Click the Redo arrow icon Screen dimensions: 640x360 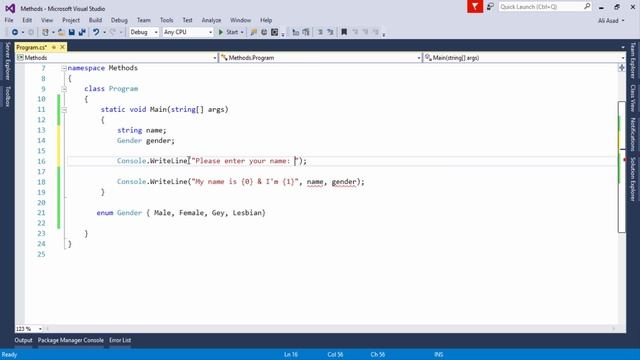pyautogui.click(x=113, y=32)
